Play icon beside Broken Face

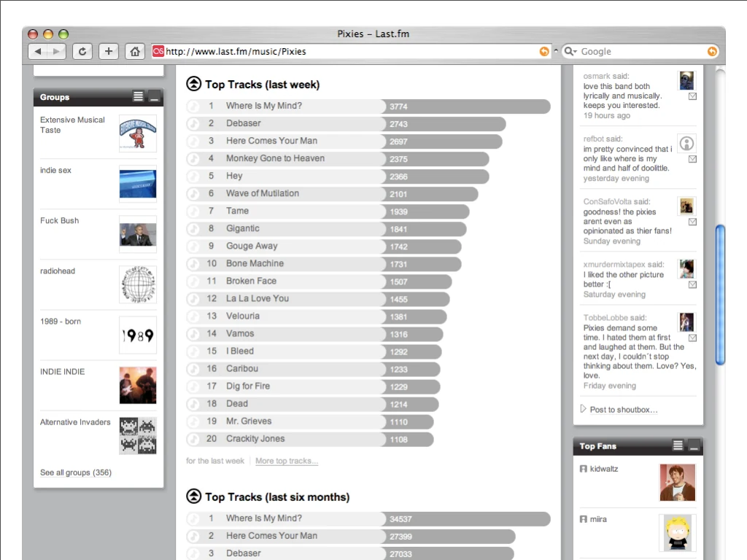[x=193, y=281]
